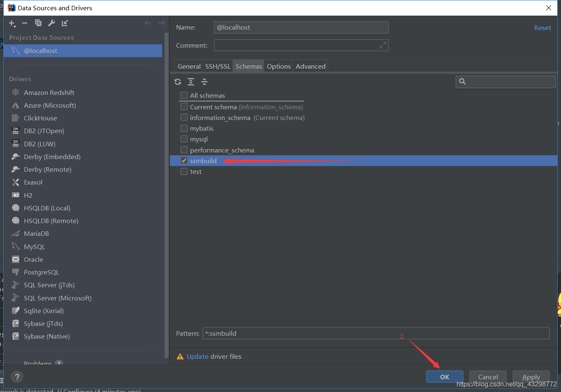Image resolution: width=561 pixels, height=392 pixels.
Task: Click the back navigation arrow
Action: tap(148, 23)
